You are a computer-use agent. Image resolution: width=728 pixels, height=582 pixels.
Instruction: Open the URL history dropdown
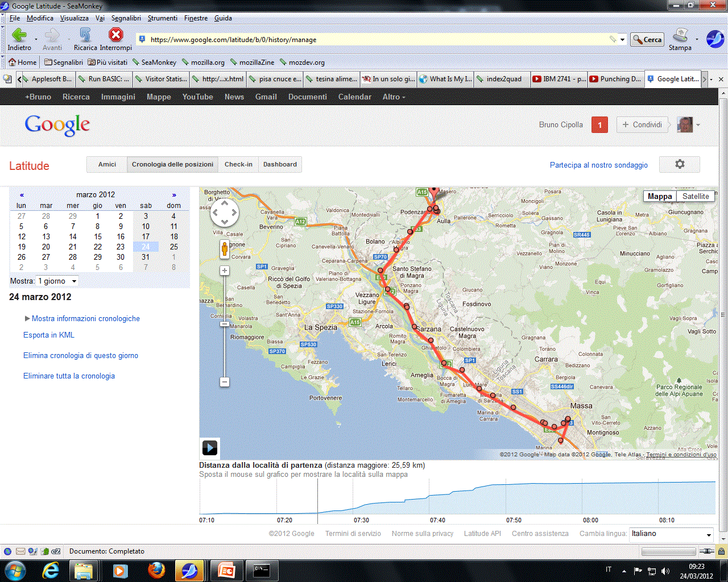pyautogui.click(x=622, y=40)
